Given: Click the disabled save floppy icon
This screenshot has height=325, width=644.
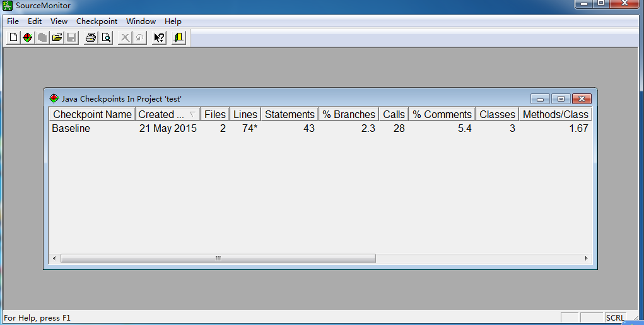Looking at the screenshot, I should click(x=71, y=38).
